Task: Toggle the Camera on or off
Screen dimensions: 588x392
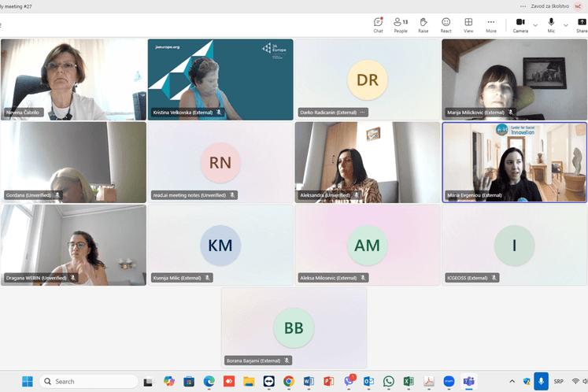Action: coord(520,24)
